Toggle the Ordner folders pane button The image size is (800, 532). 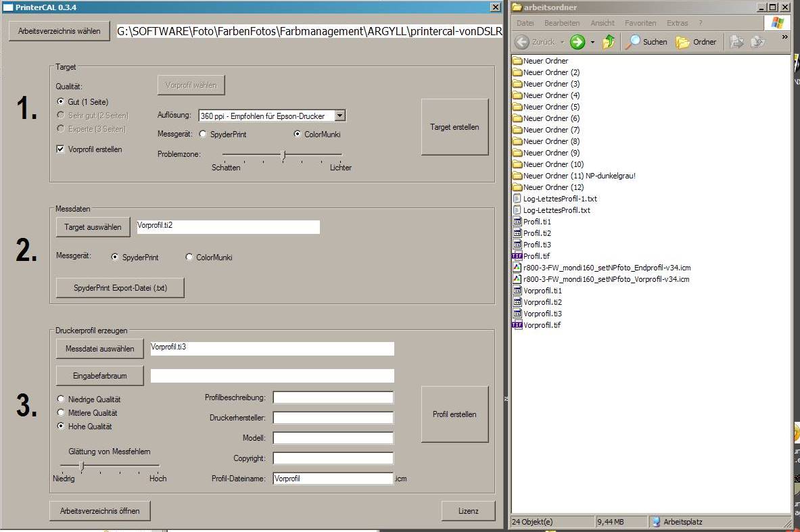pos(696,42)
